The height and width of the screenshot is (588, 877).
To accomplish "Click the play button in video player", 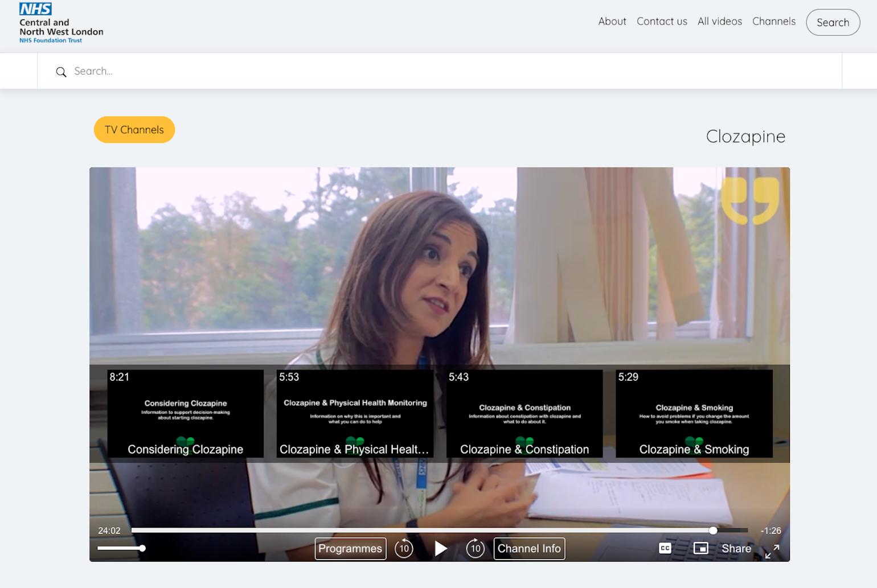I will (x=441, y=549).
